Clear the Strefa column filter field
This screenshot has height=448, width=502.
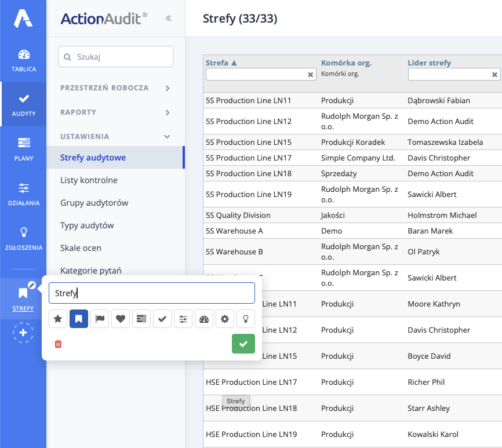point(310,75)
